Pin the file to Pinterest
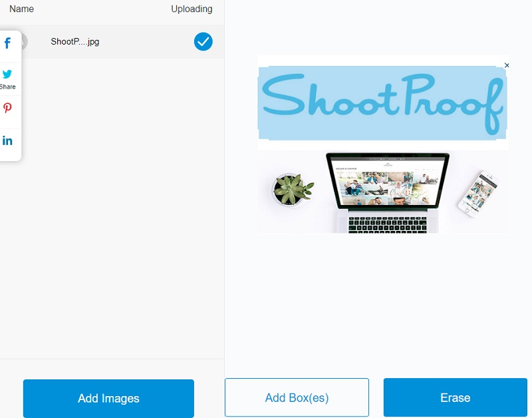532x418 pixels. (8, 108)
